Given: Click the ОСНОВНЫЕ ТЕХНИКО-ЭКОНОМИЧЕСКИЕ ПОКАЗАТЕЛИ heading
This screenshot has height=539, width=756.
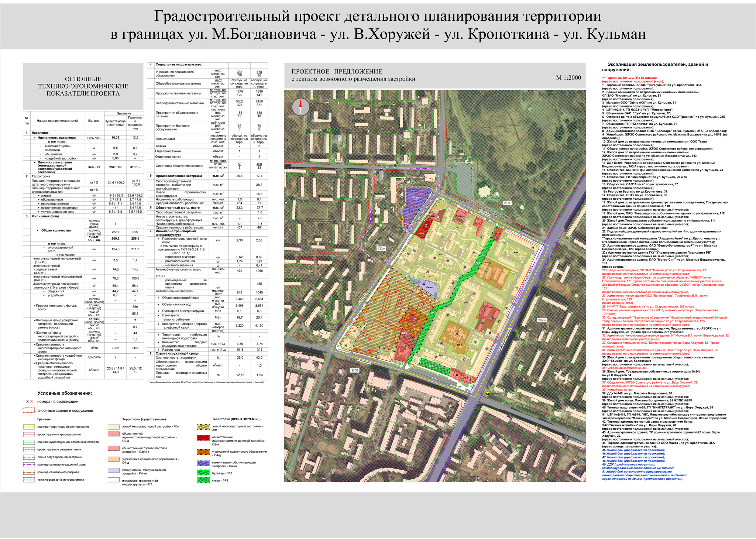Looking at the screenshot, I should pyautogui.click(x=83, y=86).
